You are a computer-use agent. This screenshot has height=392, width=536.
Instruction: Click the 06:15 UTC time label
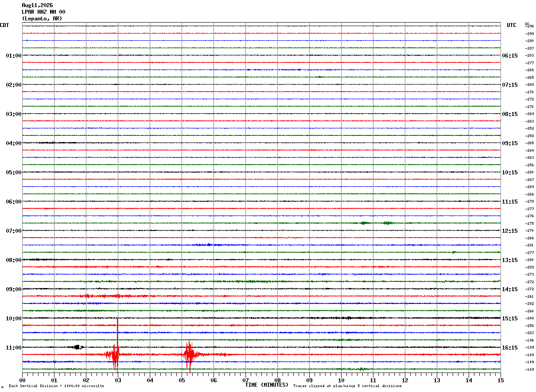pyautogui.click(x=510, y=56)
